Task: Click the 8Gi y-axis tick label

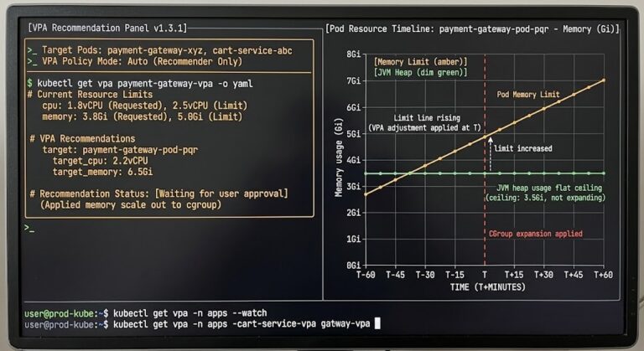Action: (354, 54)
